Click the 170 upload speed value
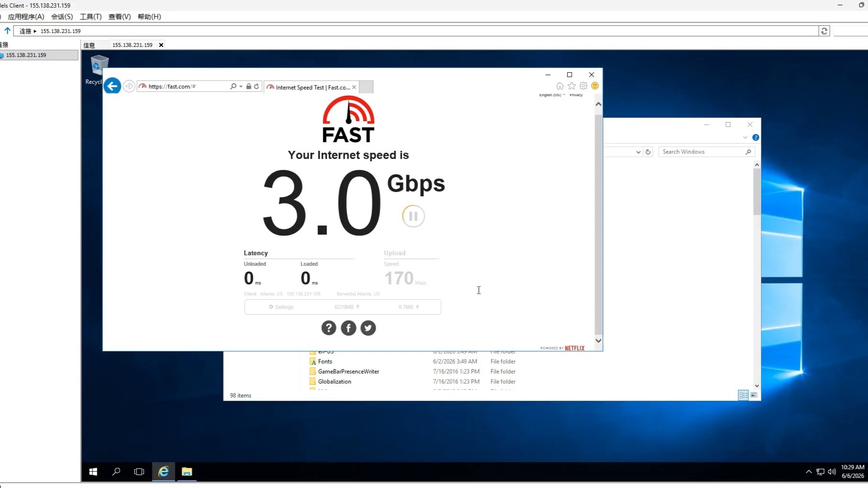The image size is (868, 488). [x=399, y=278]
